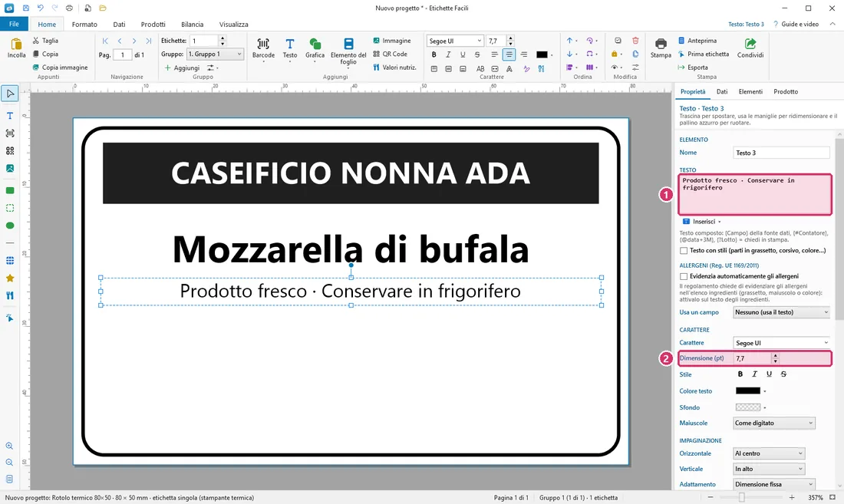
Task: Check Evidenzia automaticamente gli allergeni
Action: pyautogui.click(x=684, y=276)
